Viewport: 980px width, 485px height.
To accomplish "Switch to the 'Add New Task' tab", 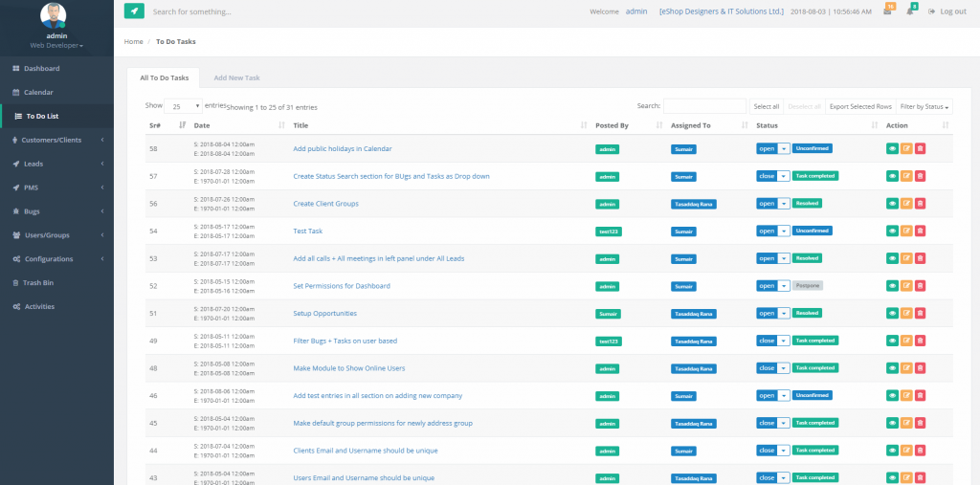I will pyautogui.click(x=236, y=77).
